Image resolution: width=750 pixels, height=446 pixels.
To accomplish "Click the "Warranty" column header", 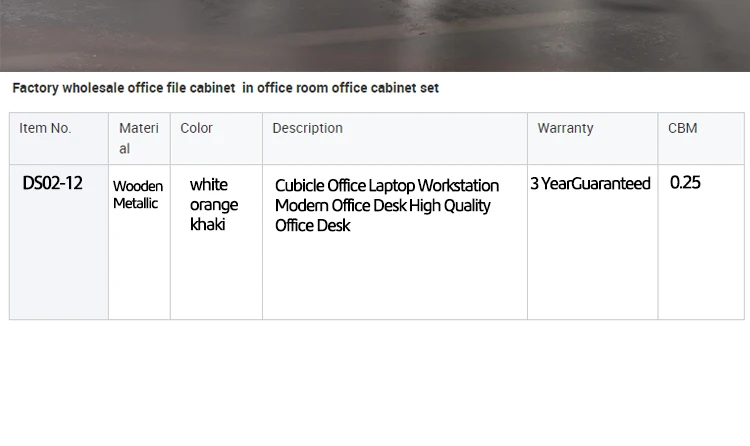I will (x=565, y=128).
